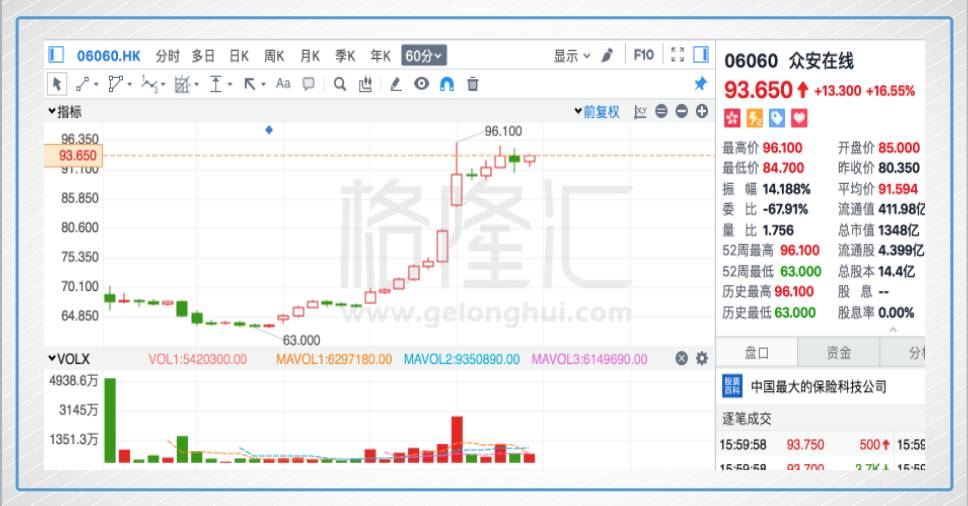Select the cursor pointer tool
This screenshot has height=506, width=968.
click(x=57, y=84)
